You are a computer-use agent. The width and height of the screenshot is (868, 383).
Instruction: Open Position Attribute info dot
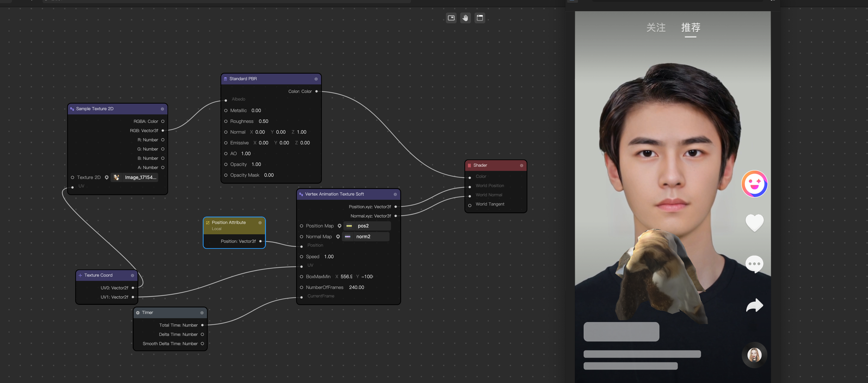point(260,223)
